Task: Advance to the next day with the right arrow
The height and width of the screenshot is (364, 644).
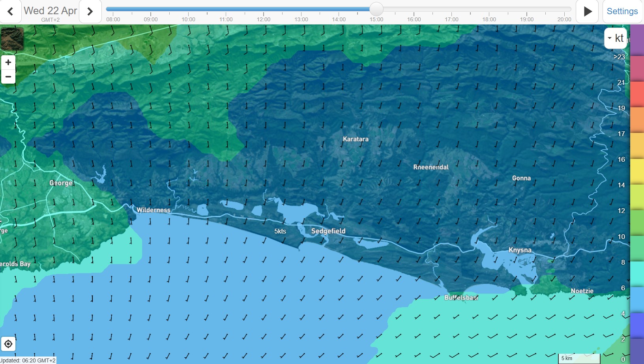Action: pos(90,11)
